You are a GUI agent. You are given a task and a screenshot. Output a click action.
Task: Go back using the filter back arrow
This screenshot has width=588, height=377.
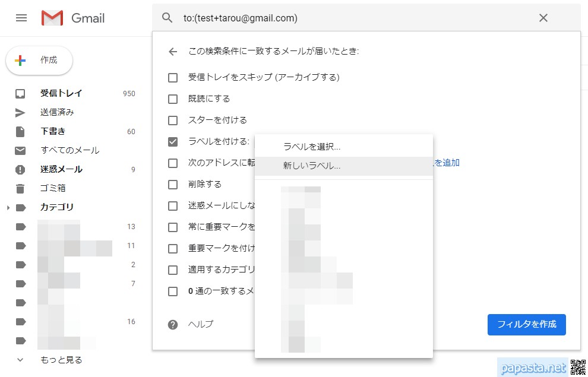click(173, 52)
